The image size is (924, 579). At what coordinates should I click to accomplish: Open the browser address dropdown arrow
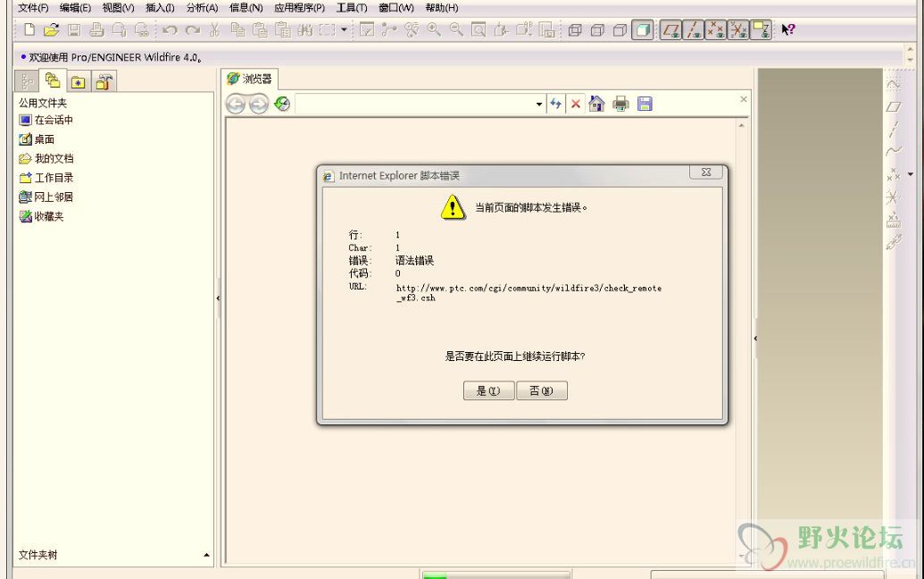[x=539, y=105]
